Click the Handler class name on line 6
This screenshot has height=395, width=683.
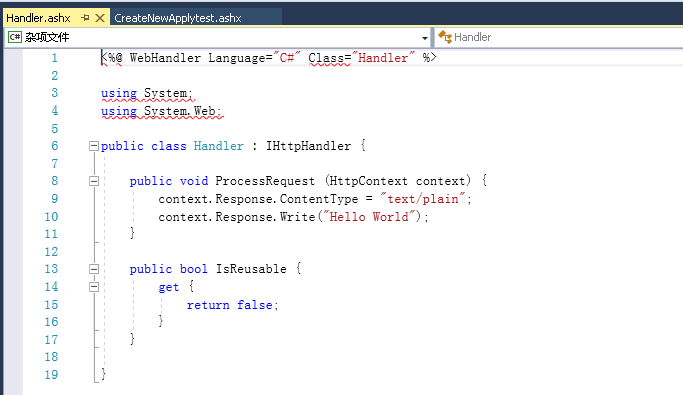click(x=218, y=146)
